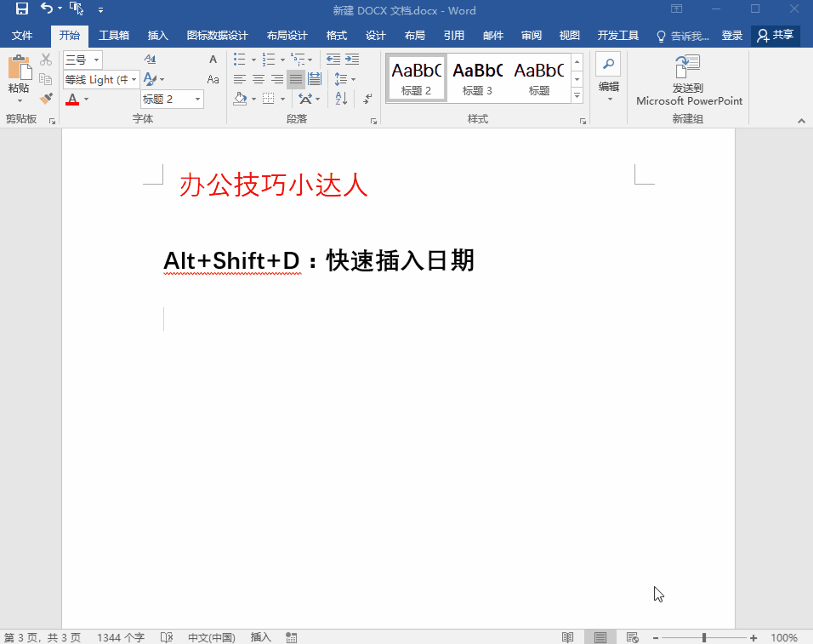Viewport: 813px width, 644px height.
Task: Click the Decrease Indent icon
Action: click(333, 60)
